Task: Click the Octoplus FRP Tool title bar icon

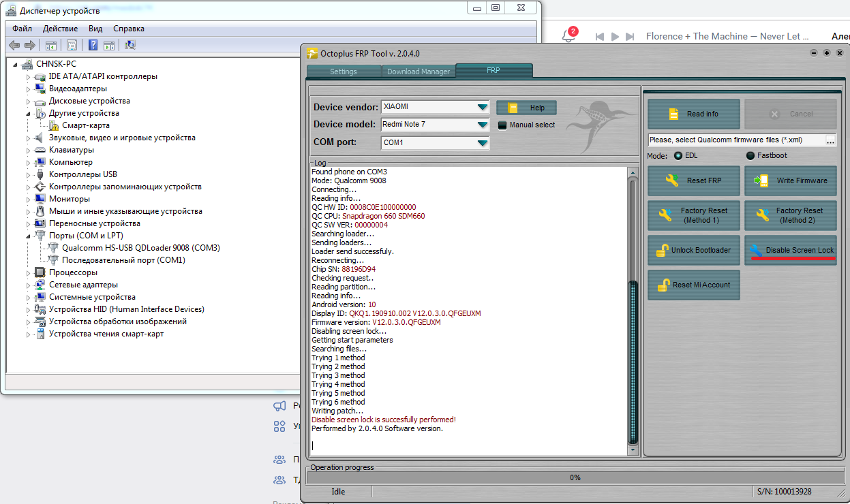Action: 312,53
